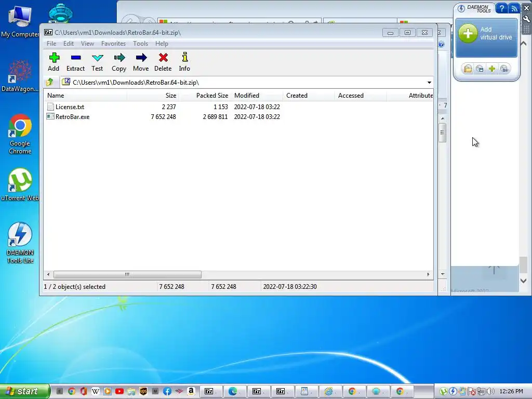Sort by Modified column header
The width and height of the screenshot is (532, 399).
coord(257,96)
